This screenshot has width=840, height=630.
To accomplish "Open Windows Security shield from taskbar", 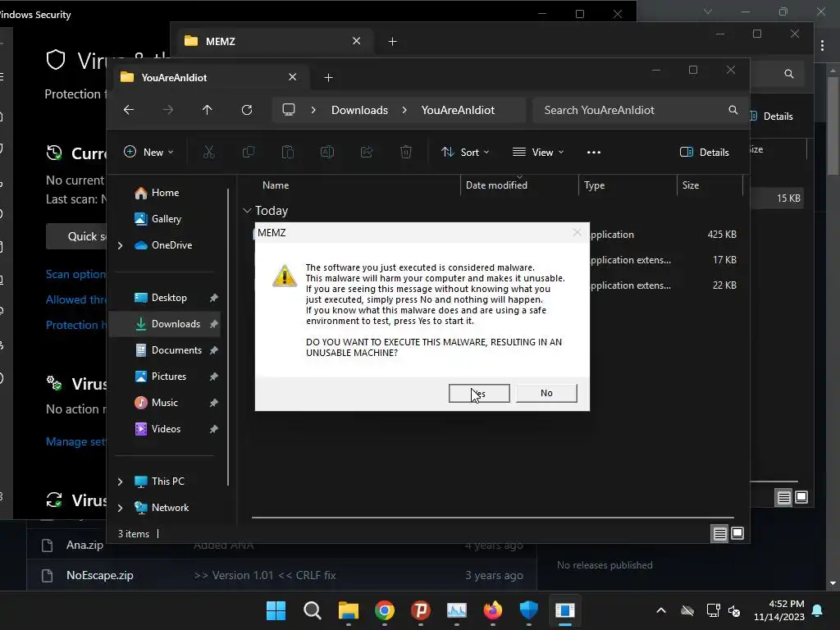I will point(529,610).
